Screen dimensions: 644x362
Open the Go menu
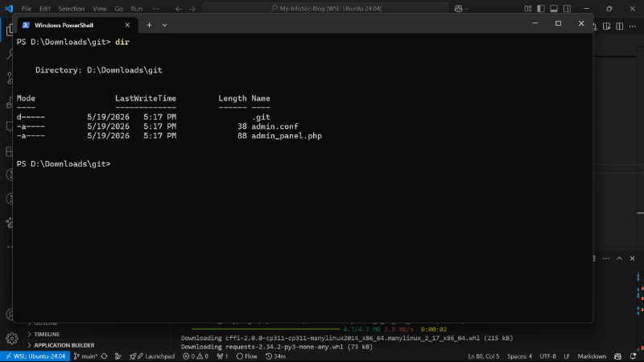118,9
